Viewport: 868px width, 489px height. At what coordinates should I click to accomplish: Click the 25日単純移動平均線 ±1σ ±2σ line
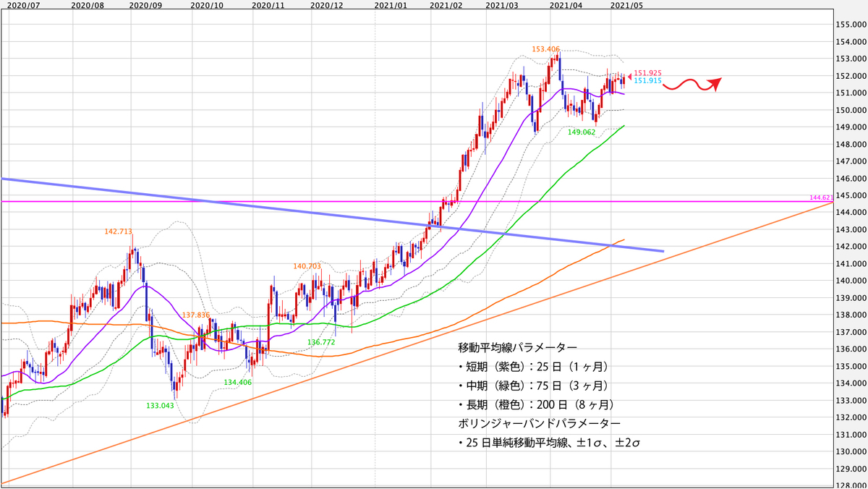pyautogui.click(x=550, y=441)
